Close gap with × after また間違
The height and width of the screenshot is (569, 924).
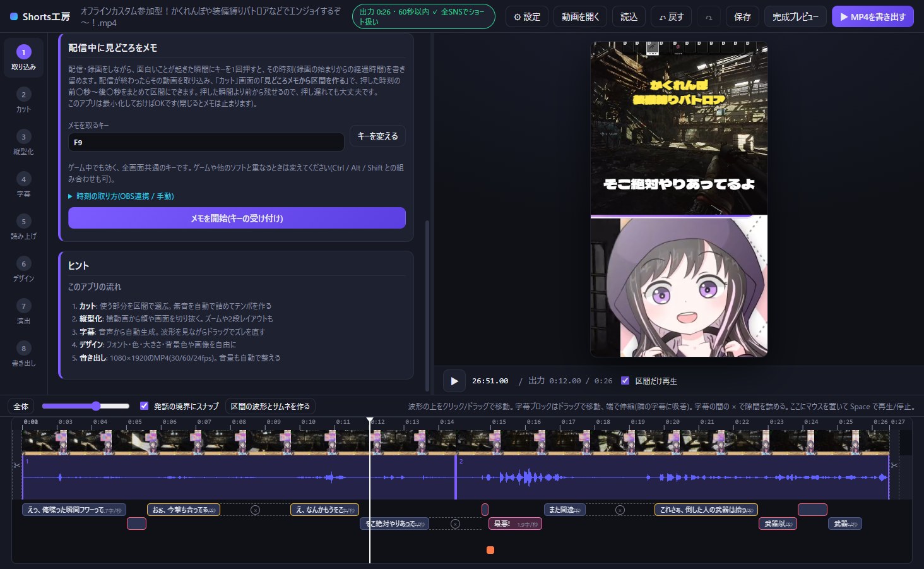[x=620, y=510]
